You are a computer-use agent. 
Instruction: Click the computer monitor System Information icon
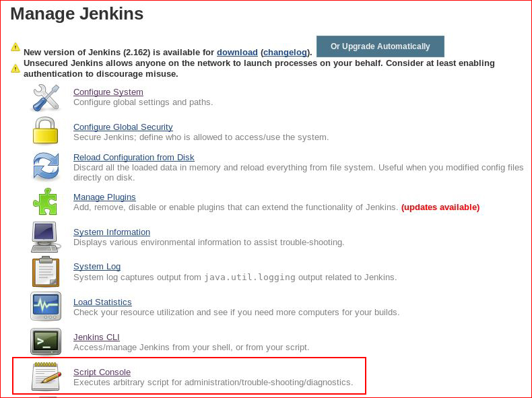coord(46,237)
